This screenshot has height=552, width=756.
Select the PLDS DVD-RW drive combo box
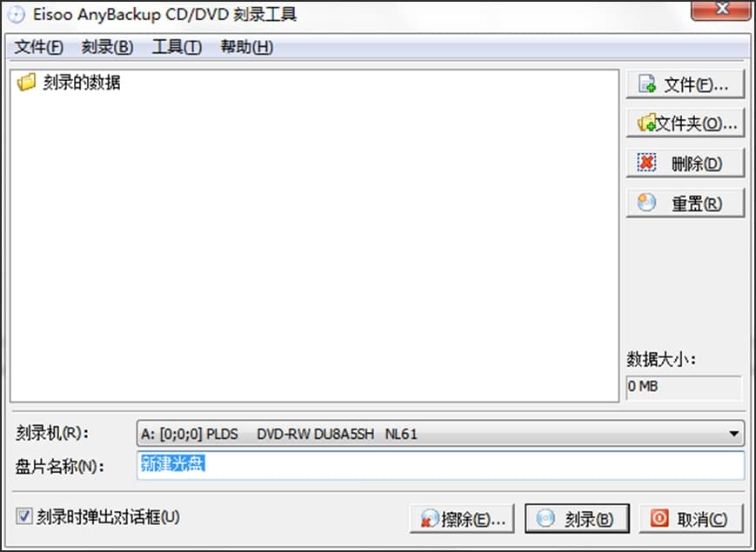(440, 434)
